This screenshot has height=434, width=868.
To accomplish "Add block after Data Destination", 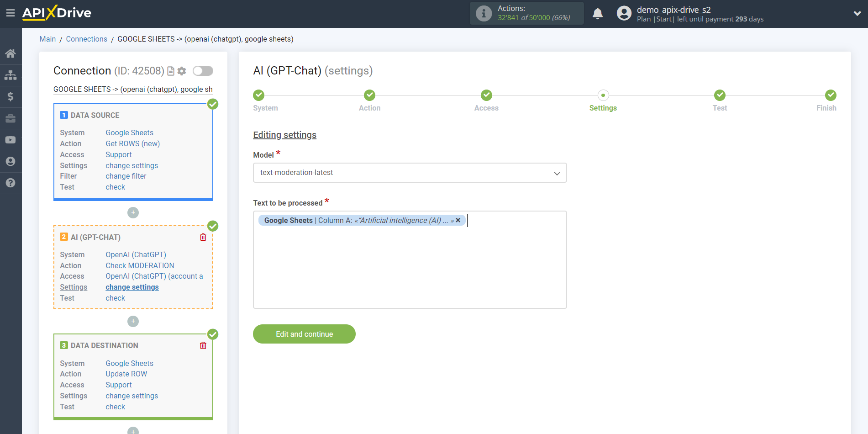I will pos(133,430).
